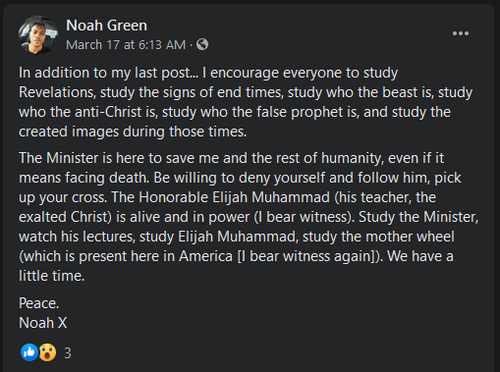This screenshot has height=372, width=500.
Task: Click the paragraph starting "In addition to my last post"
Action: point(246,102)
